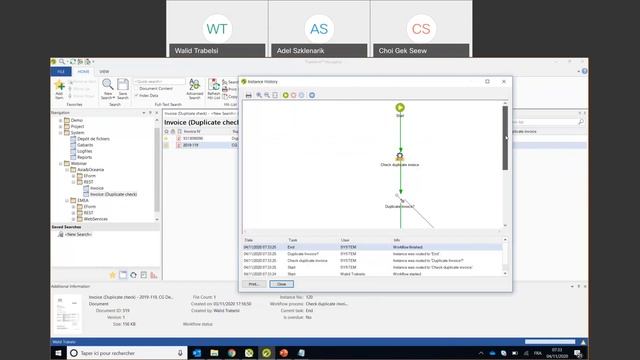640x360 pixels.
Task: Click Refresh Hit-List in the ribbon
Action: 214,89
